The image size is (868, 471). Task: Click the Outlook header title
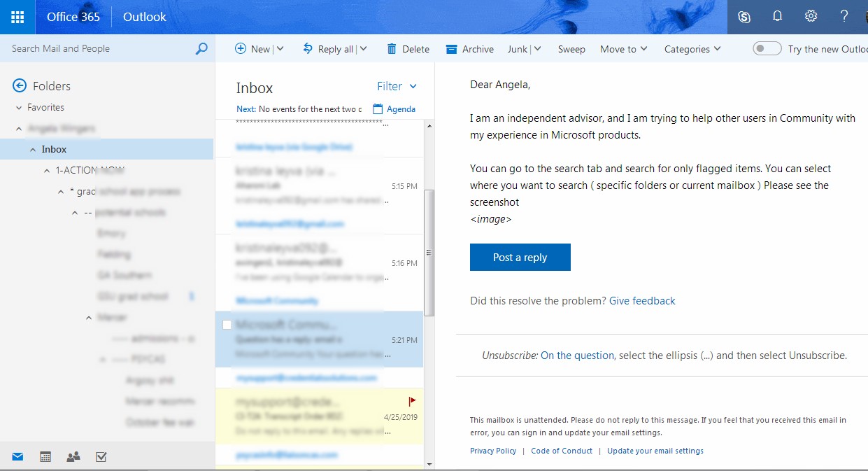(x=145, y=17)
